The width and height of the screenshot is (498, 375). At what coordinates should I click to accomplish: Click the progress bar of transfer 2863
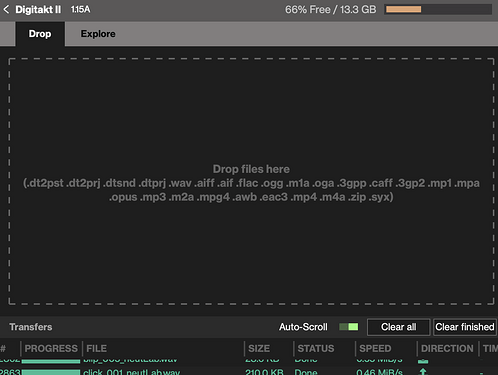point(51,372)
